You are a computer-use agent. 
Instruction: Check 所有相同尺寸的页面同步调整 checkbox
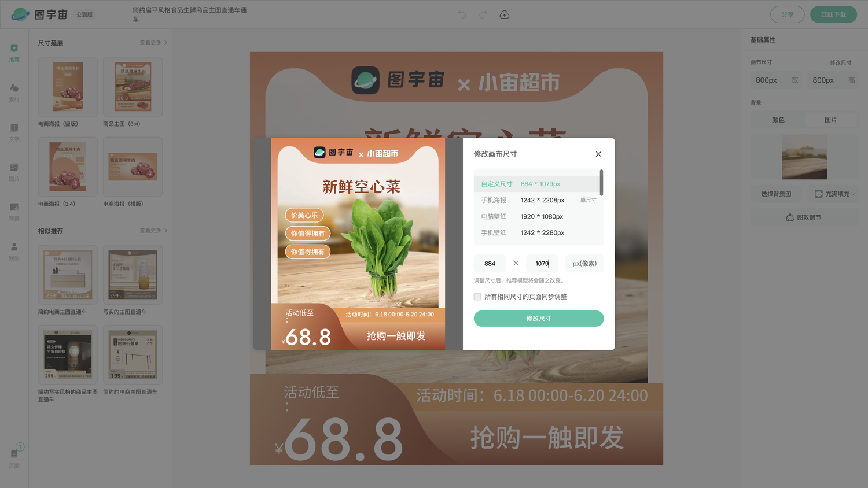(477, 297)
